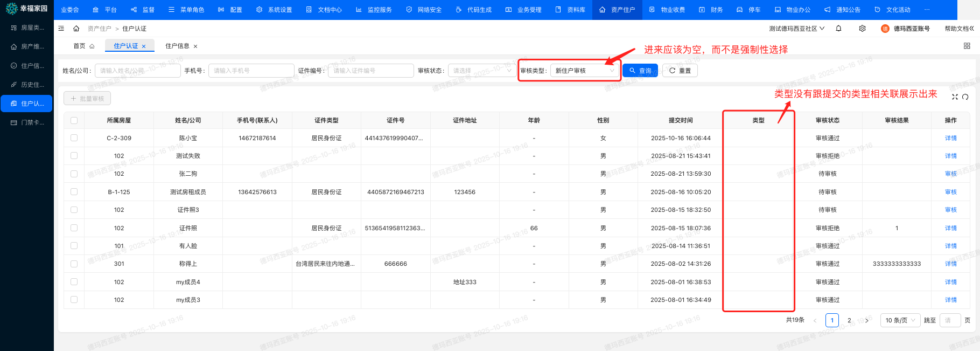
Task: Click the notification bell icon
Action: click(838, 29)
